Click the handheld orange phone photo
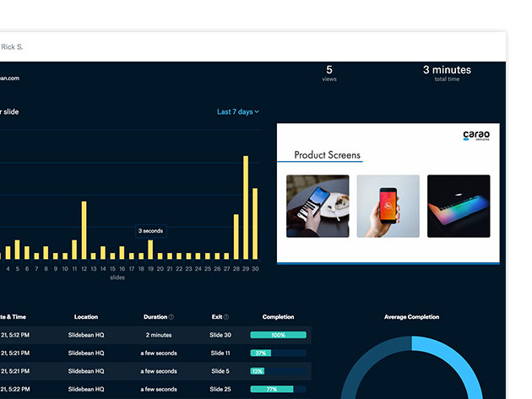Viewport: 532px width, 399px height. [388, 206]
